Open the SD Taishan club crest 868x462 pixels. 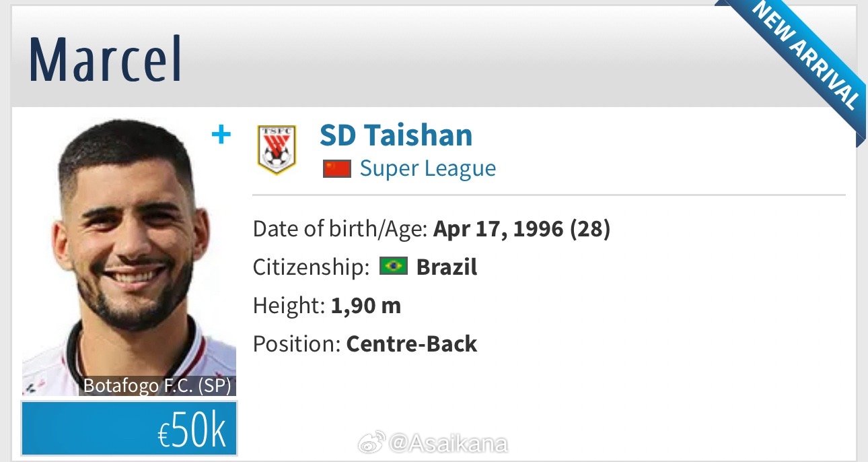click(277, 150)
